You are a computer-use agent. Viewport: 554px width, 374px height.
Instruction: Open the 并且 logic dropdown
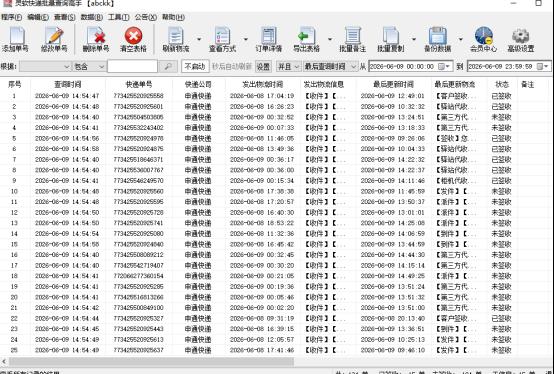(x=288, y=66)
